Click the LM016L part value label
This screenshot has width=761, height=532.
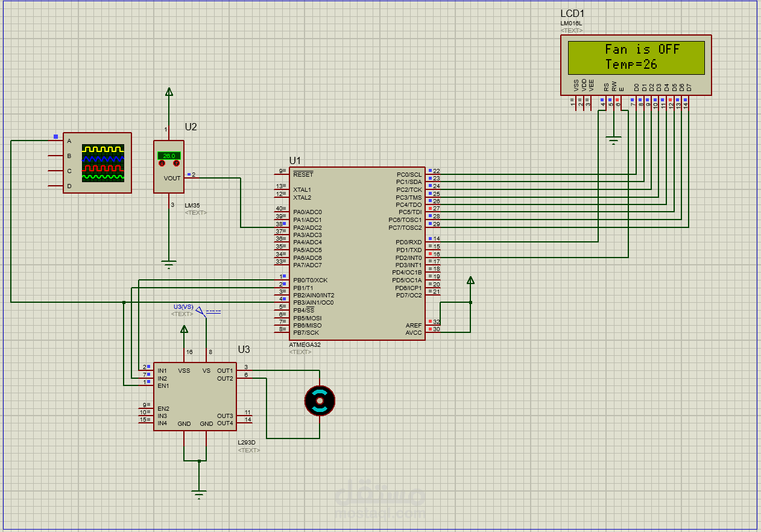click(x=571, y=24)
